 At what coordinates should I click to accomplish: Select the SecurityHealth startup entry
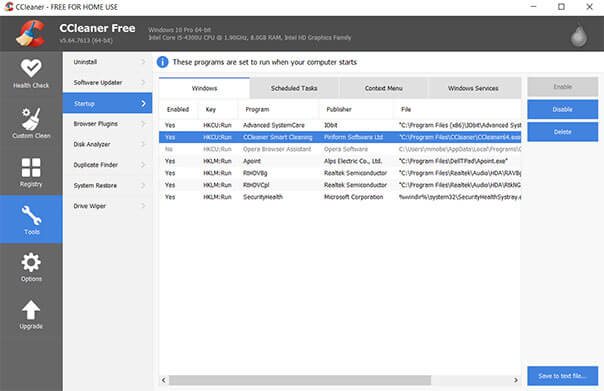coord(340,197)
